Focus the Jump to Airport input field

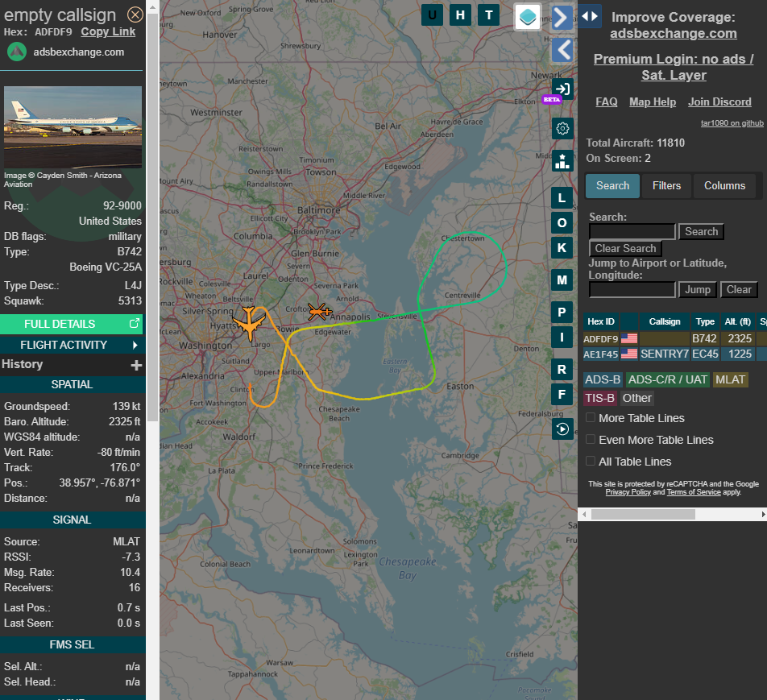(x=632, y=290)
